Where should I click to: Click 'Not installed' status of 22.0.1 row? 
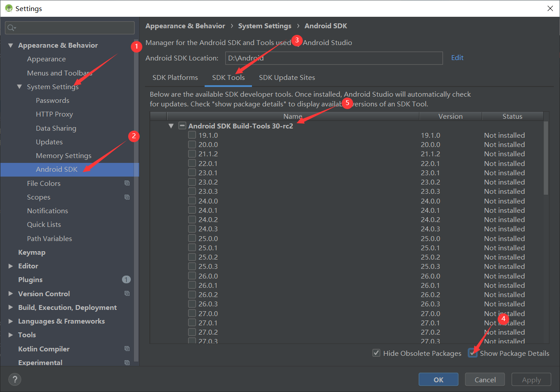504,163
